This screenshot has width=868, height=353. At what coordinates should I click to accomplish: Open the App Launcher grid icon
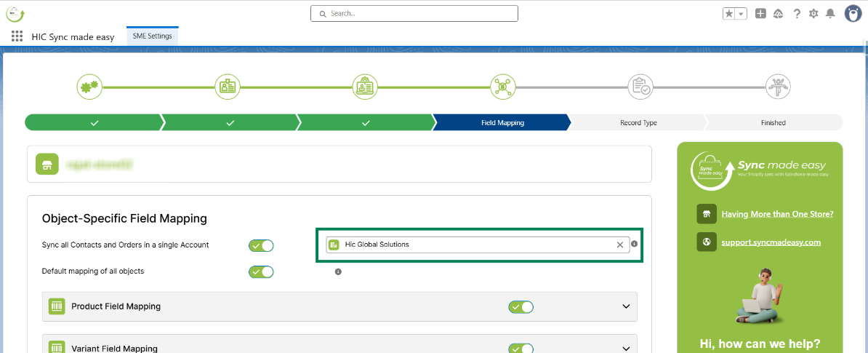pos(17,36)
